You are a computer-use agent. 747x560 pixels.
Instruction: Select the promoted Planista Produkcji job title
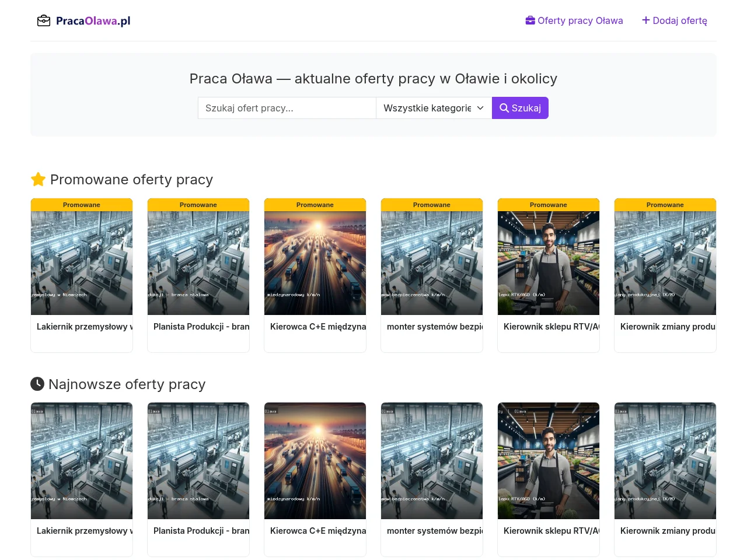[x=201, y=327]
